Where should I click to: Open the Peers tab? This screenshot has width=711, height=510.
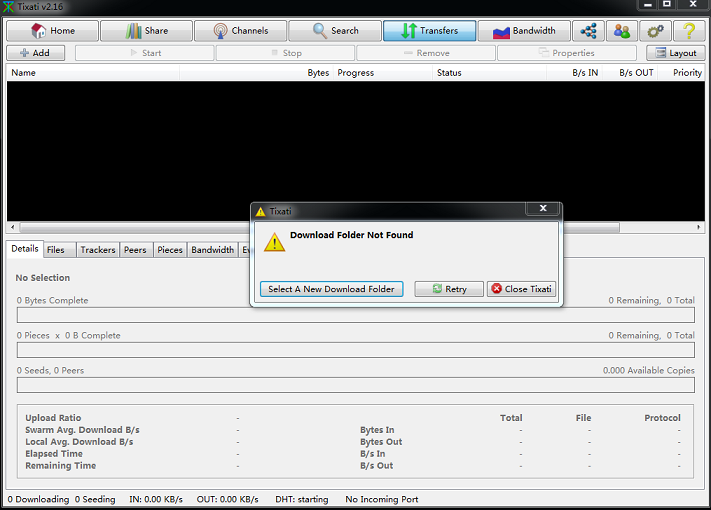(x=135, y=250)
